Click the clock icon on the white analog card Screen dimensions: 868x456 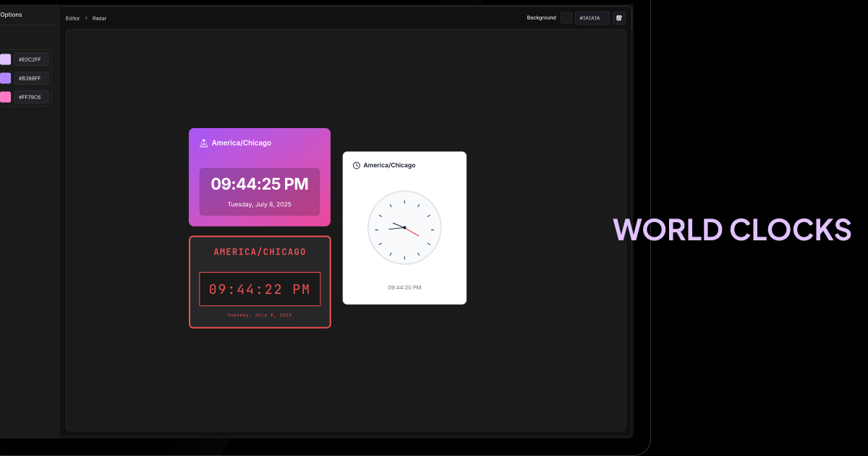[355, 165]
